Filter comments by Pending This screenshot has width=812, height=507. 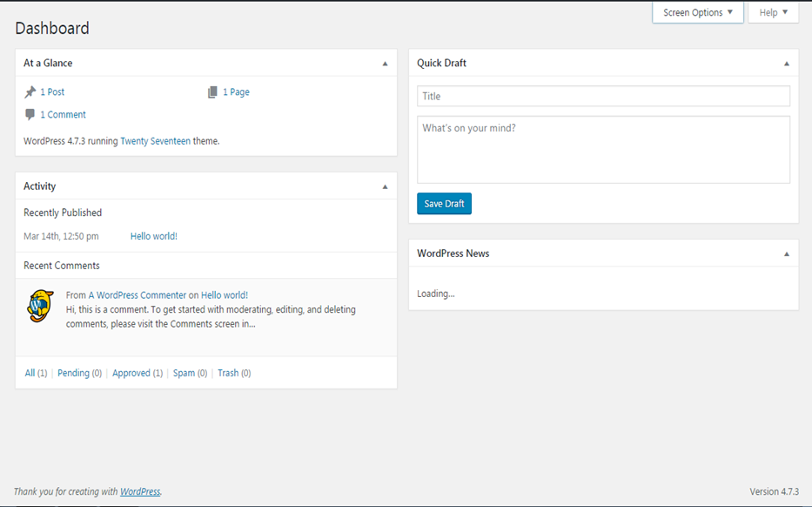coord(73,373)
